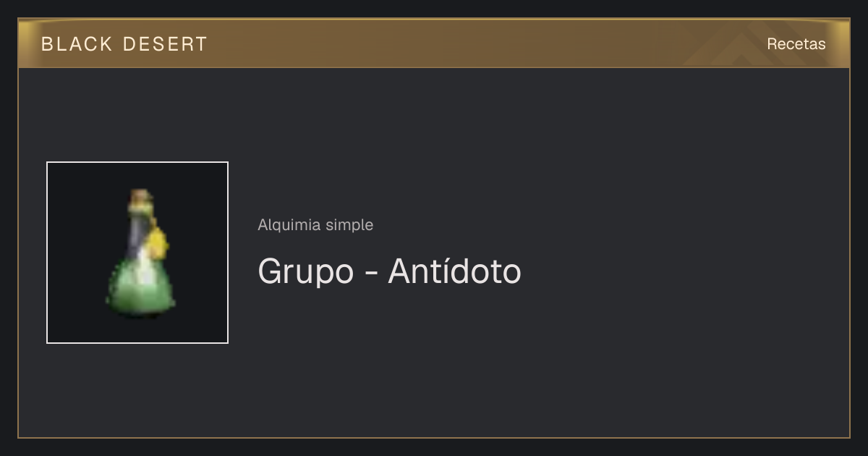The height and width of the screenshot is (456, 868).
Task: Click the Grupo - Antídoto title
Action: 389,271
